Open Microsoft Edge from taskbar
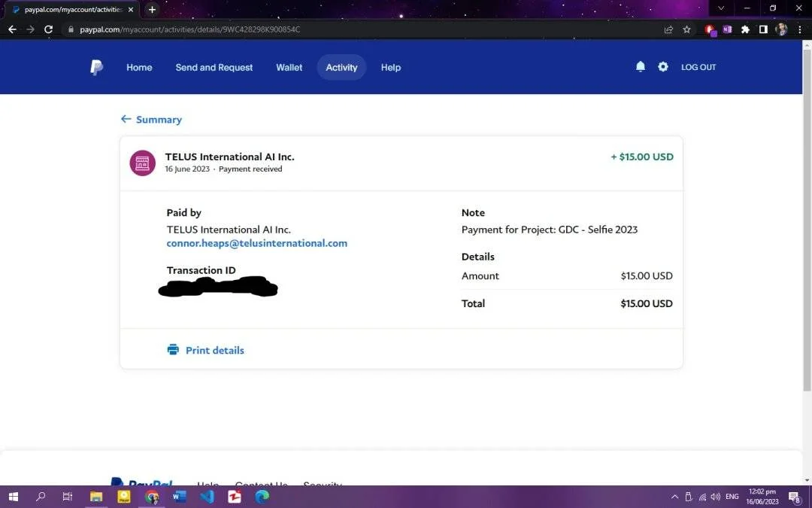Image resolution: width=812 pixels, height=508 pixels. 262,497
